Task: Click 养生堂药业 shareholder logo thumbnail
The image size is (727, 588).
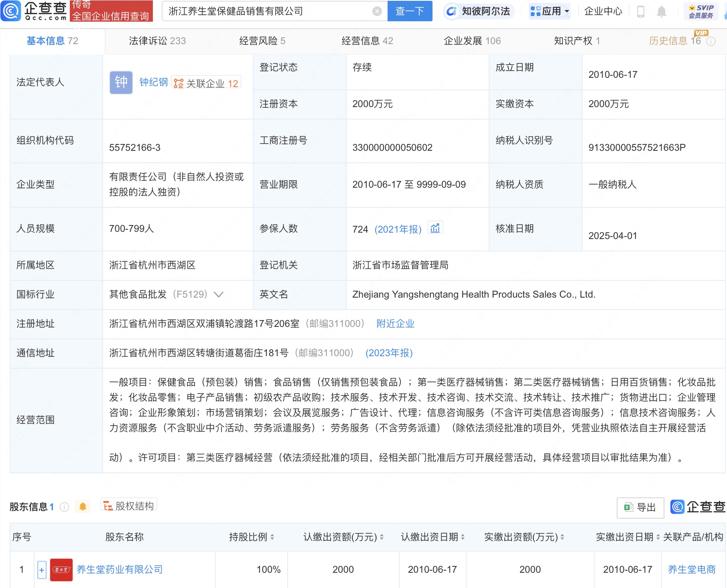Action: [61, 570]
